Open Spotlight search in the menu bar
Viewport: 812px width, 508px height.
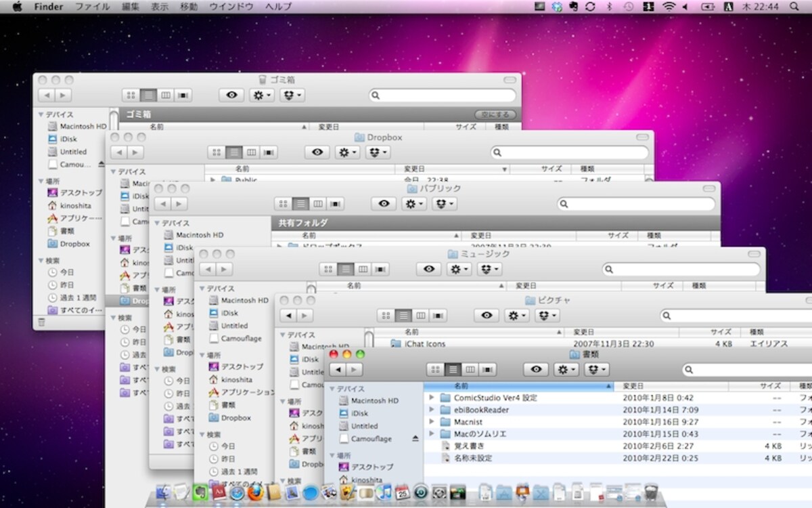pos(795,7)
